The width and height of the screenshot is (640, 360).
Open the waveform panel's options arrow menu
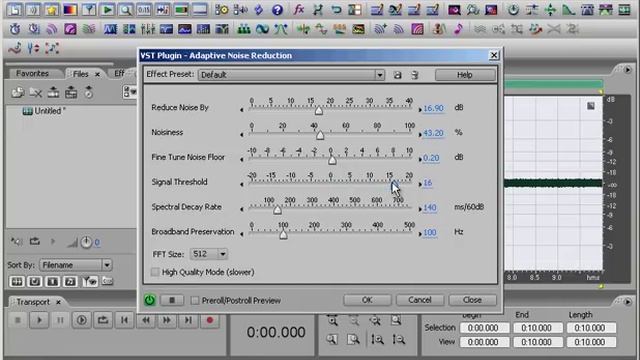[x=628, y=70]
